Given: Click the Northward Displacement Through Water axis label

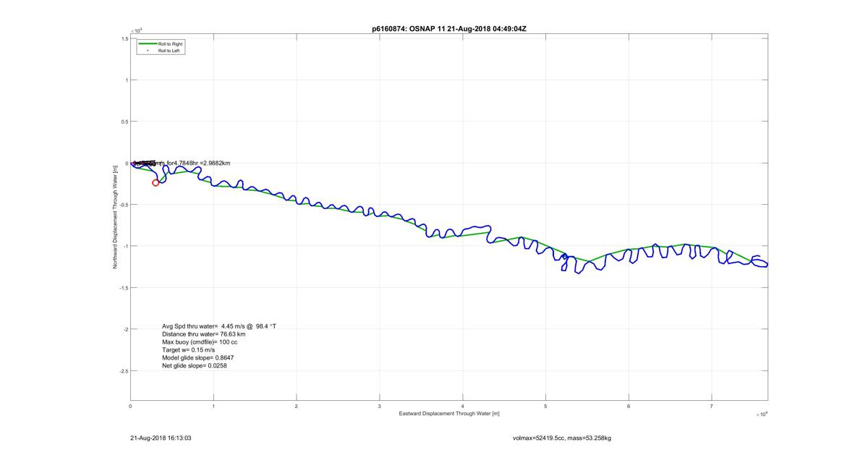Looking at the screenshot, I should click(114, 217).
